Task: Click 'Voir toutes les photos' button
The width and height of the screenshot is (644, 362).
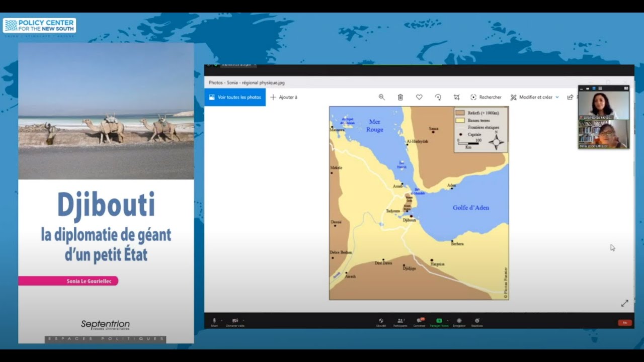Action: coord(235,97)
